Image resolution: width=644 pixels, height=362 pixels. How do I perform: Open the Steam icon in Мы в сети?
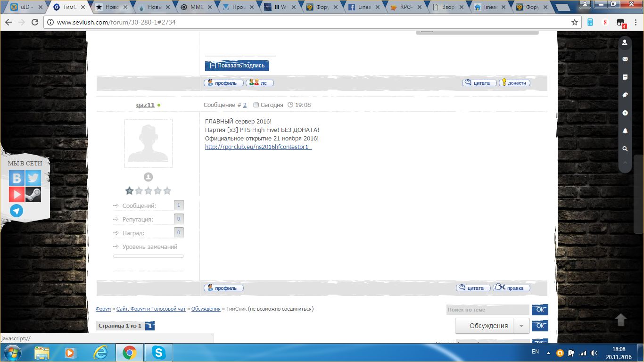click(x=33, y=194)
